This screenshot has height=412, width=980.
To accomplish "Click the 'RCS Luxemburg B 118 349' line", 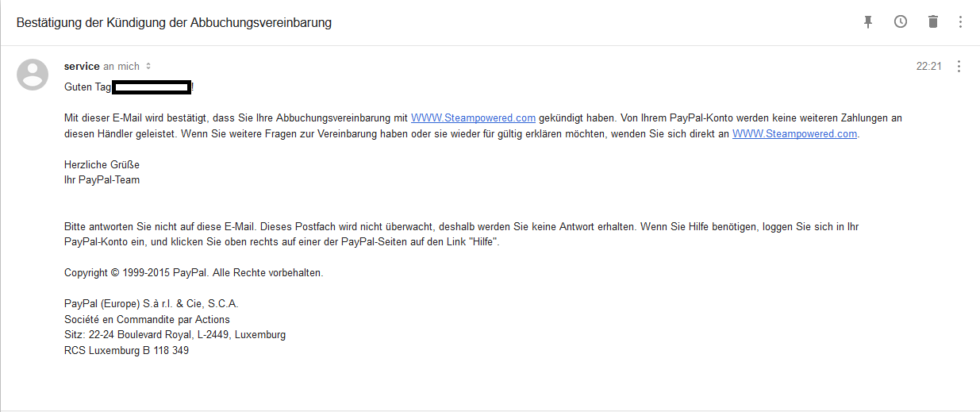I will point(126,350).
